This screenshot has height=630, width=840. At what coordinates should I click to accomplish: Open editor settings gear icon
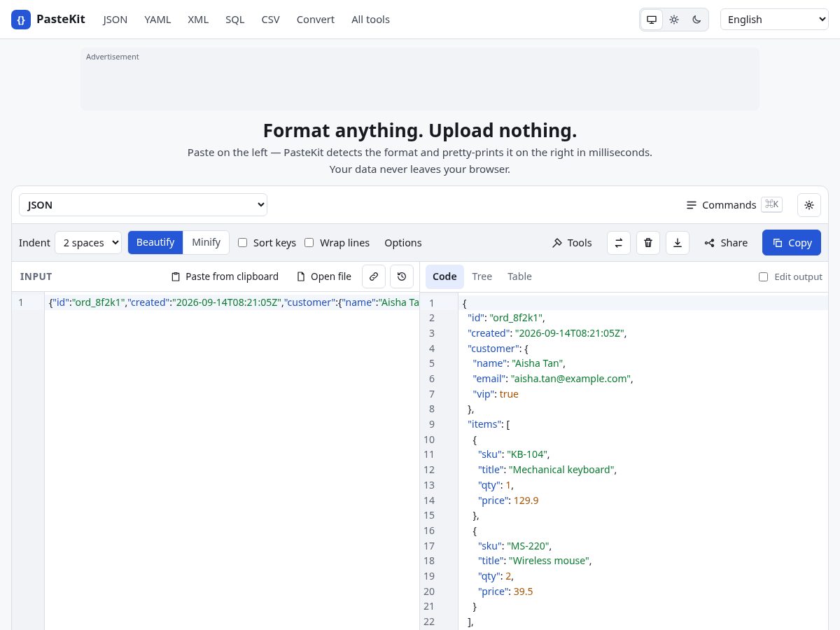[x=809, y=205]
